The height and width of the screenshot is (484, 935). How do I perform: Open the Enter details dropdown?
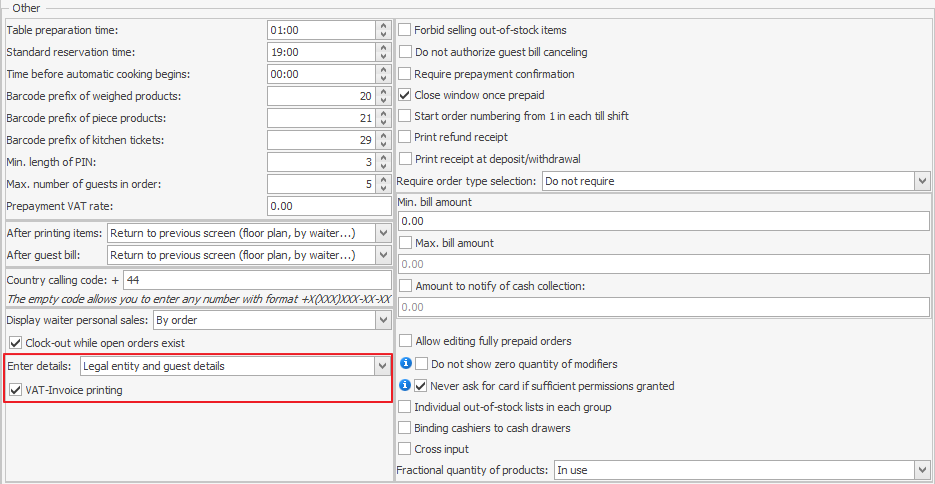(381, 366)
